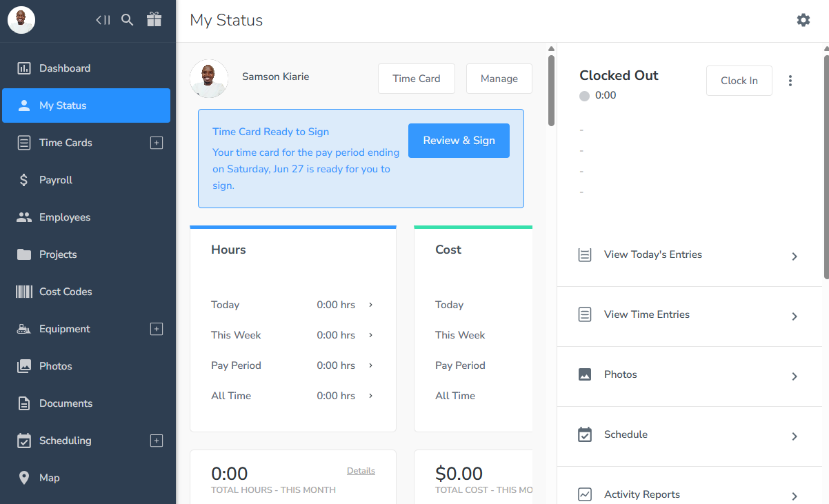Viewport: 829px width, 504px height.
Task: Open View Time Entries chevron arrow
Action: point(795,316)
